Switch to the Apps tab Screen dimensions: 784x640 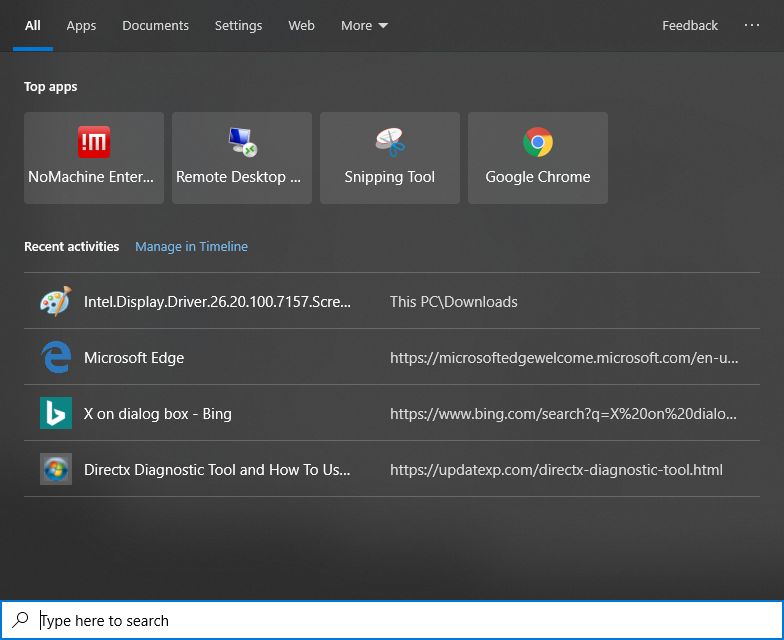tap(81, 25)
